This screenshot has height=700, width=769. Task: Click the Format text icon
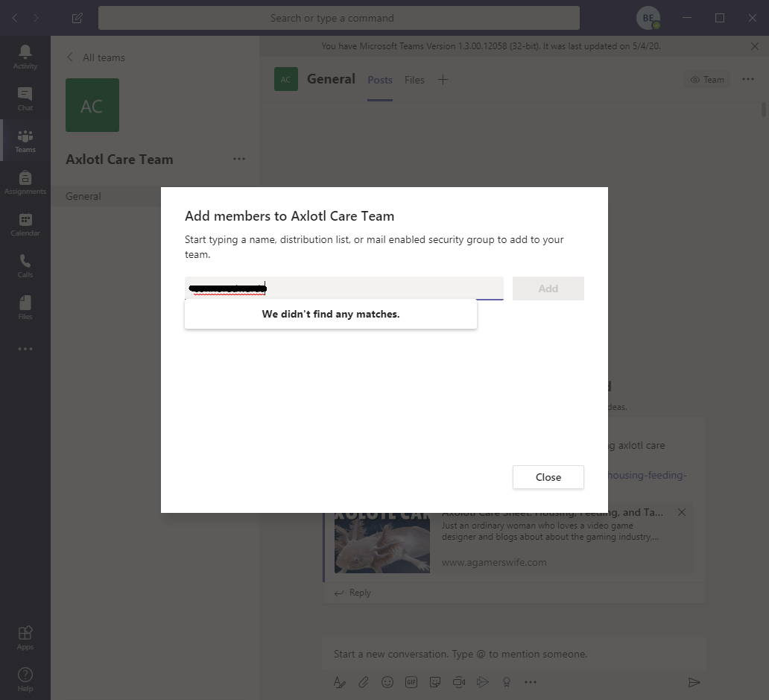(339, 682)
